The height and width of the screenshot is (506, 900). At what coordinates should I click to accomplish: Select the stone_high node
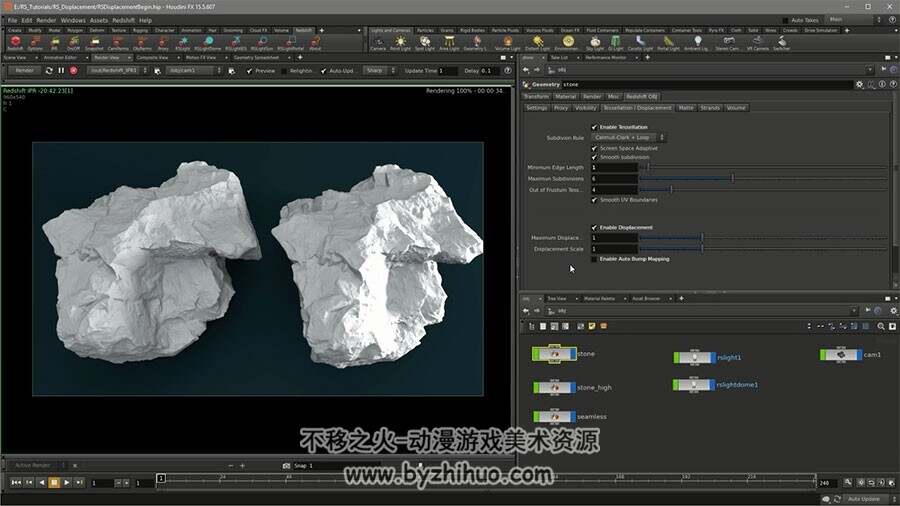point(554,388)
